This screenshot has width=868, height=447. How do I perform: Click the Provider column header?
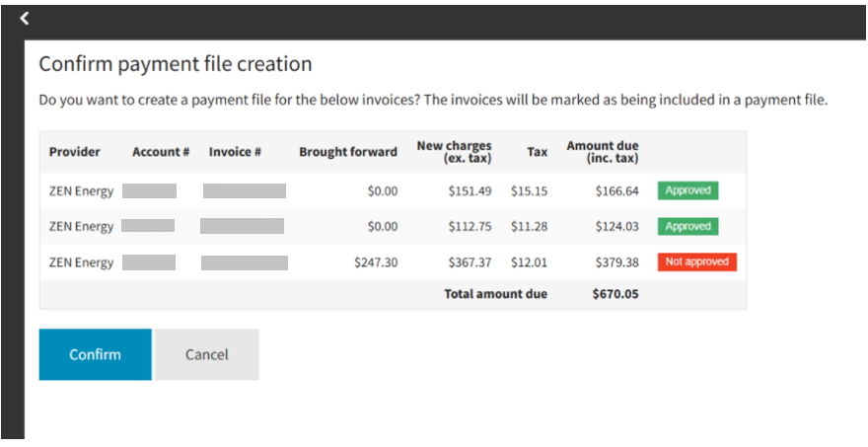pyautogui.click(x=75, y=152)
